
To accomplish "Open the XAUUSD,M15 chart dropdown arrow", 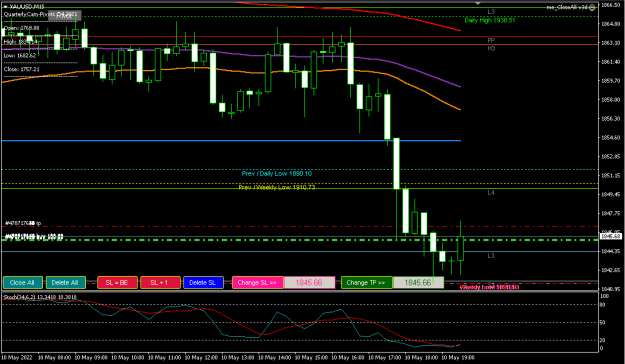I will pyautogui.click(x=5, y=7).
